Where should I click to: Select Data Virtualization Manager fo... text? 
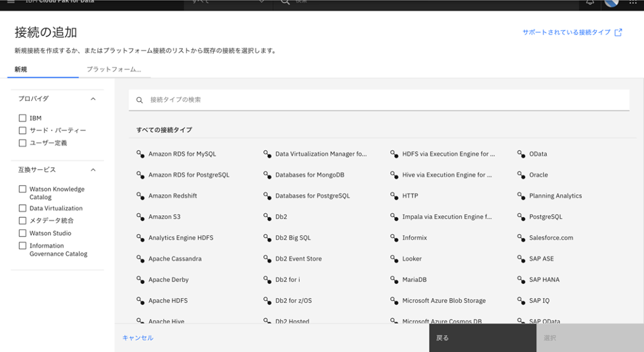coord(321,154)
